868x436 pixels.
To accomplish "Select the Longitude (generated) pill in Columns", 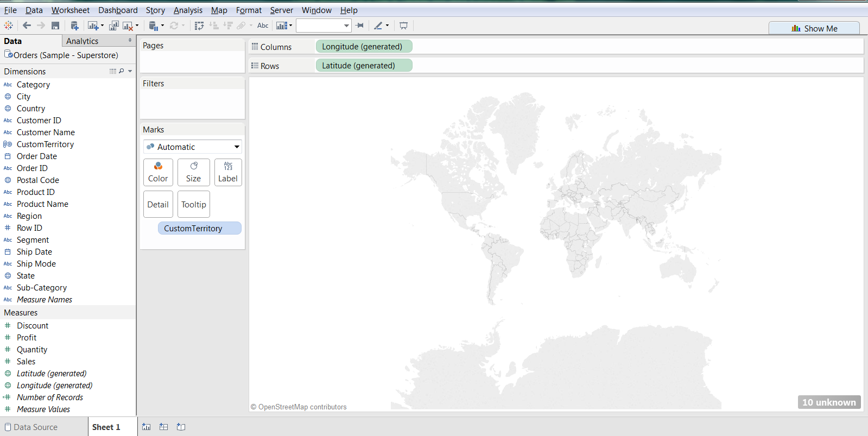I will (364, 47).
